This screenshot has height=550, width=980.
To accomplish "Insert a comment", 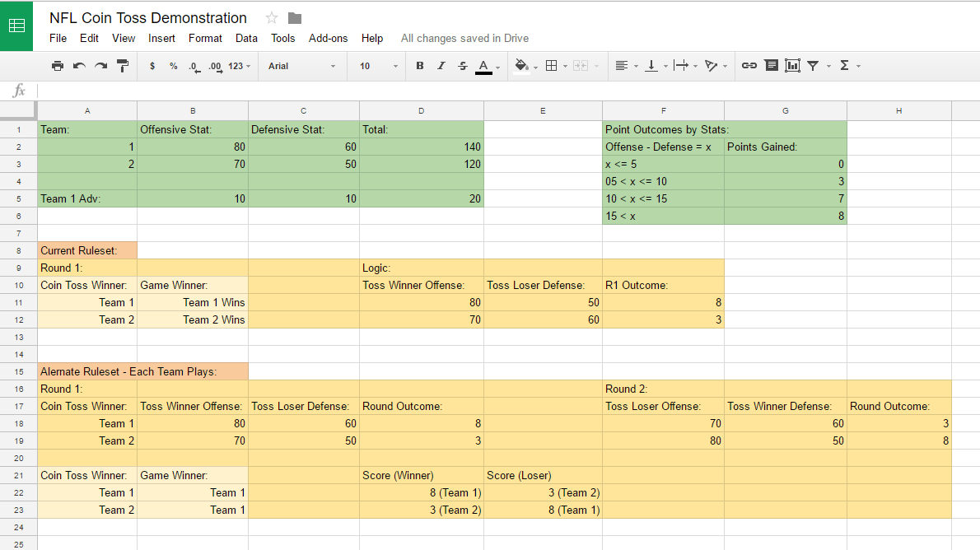I will tap(772, 65).
